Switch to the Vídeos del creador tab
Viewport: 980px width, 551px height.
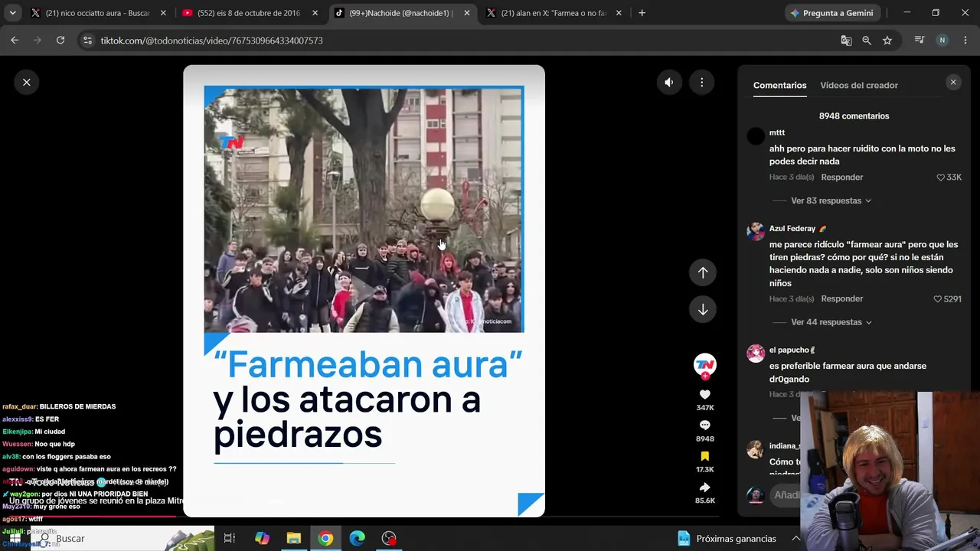859,85
